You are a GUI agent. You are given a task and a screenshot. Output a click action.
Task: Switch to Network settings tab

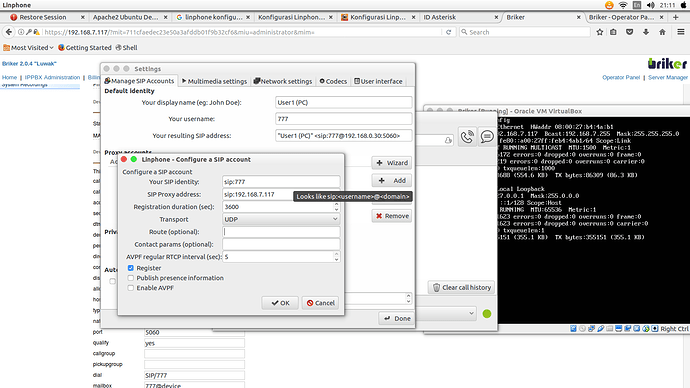283,81
